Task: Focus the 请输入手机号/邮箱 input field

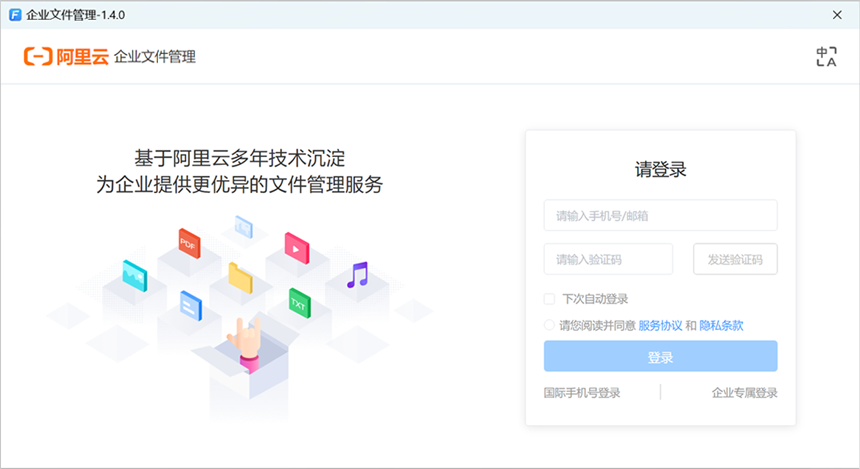Action: tap(660, 215)
